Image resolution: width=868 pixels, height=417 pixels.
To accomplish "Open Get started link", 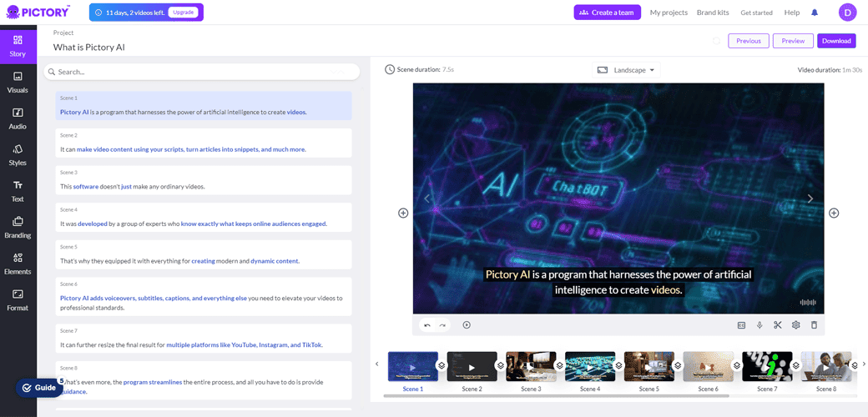I will tap(757, 13).
